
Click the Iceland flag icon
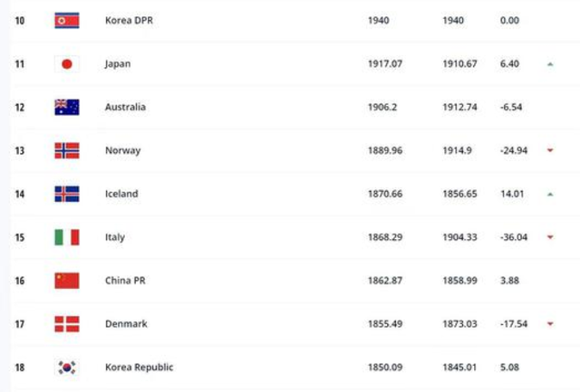click(x=66, y=194)
